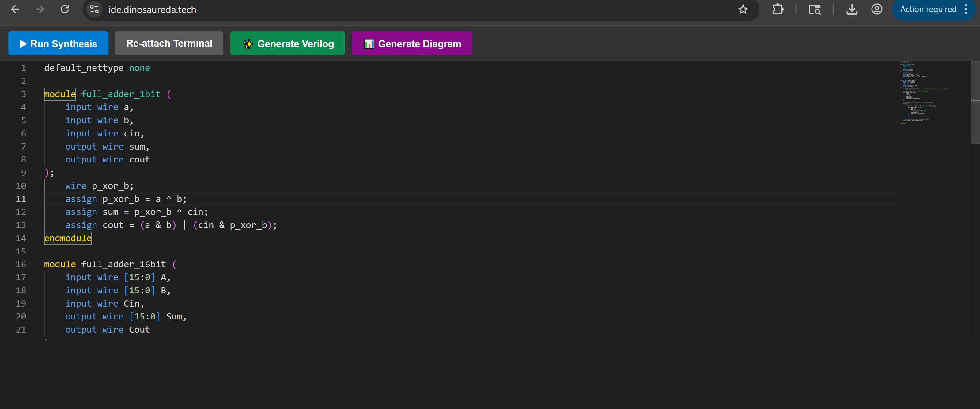Reload the page with the refresh icon

point(65,9)
